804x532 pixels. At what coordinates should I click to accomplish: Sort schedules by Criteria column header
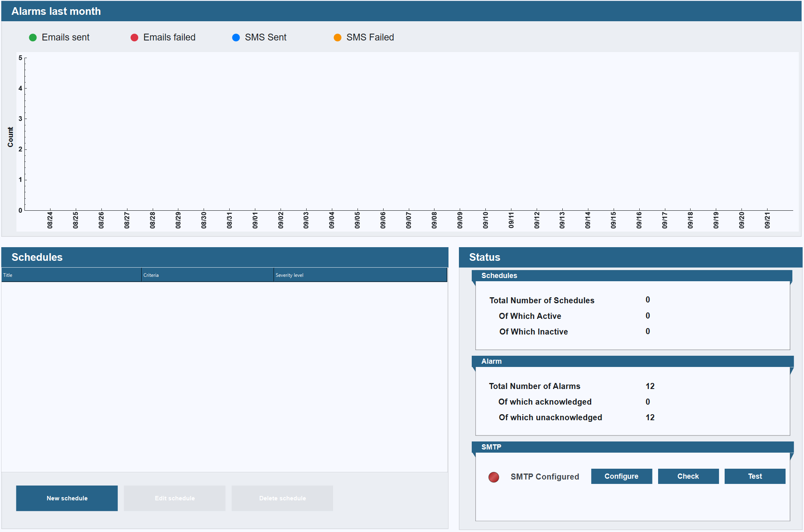tap(208, 275)
